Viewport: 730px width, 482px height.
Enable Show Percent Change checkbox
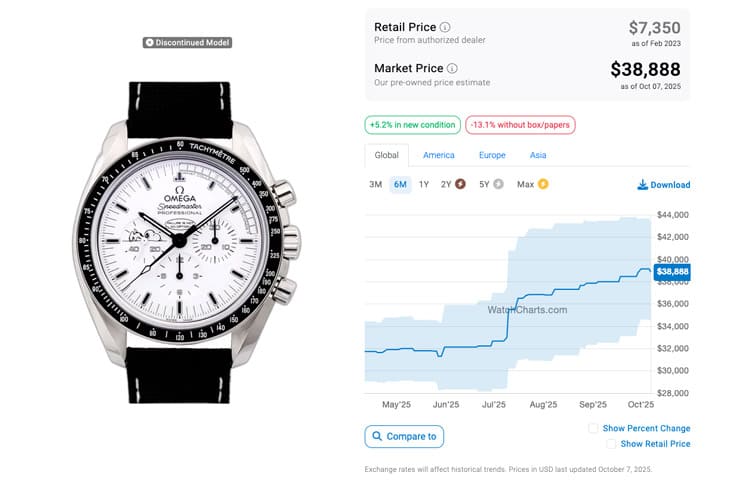(x=594, y=428)
